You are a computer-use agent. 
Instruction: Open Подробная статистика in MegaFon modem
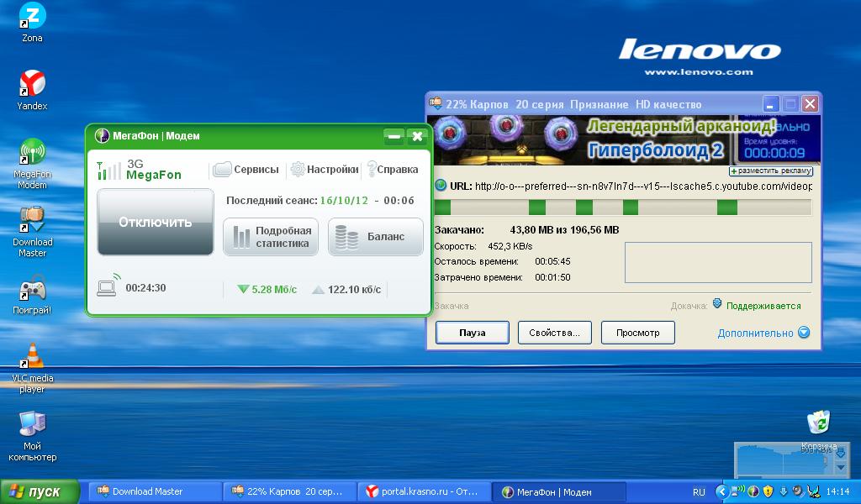271,237
